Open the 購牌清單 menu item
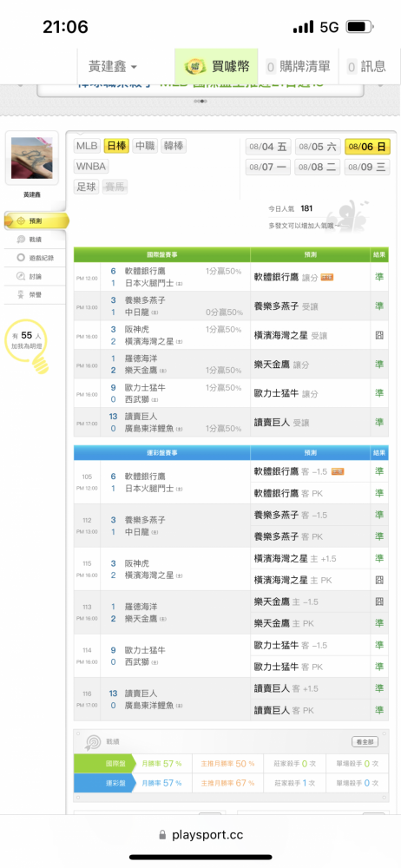 click(299, 67)
